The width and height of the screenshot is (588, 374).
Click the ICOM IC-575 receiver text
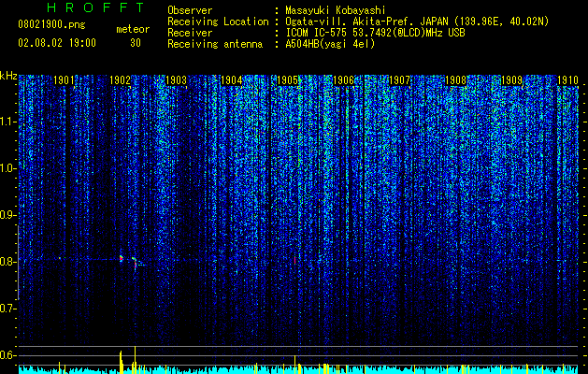coord(375,33)
